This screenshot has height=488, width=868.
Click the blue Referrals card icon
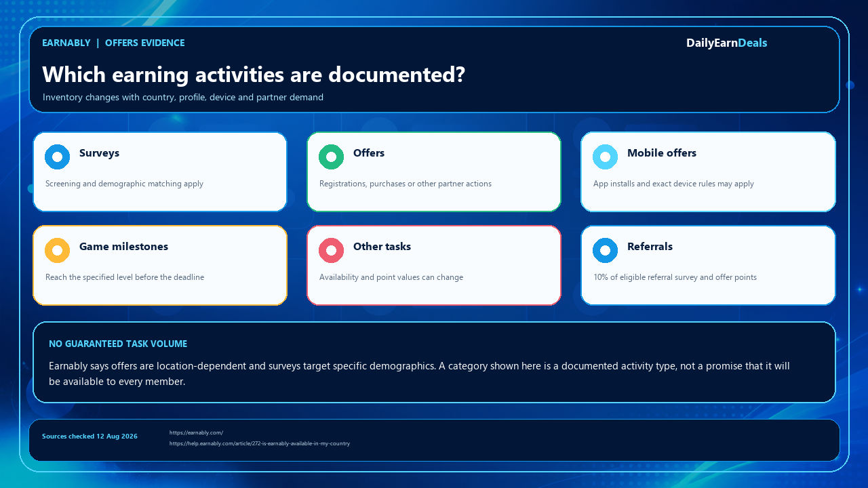point(605,251)
